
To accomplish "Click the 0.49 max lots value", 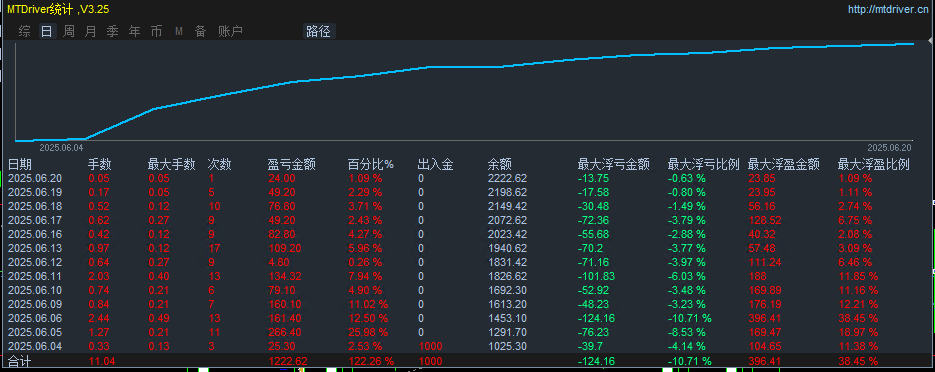I will 158,318.
